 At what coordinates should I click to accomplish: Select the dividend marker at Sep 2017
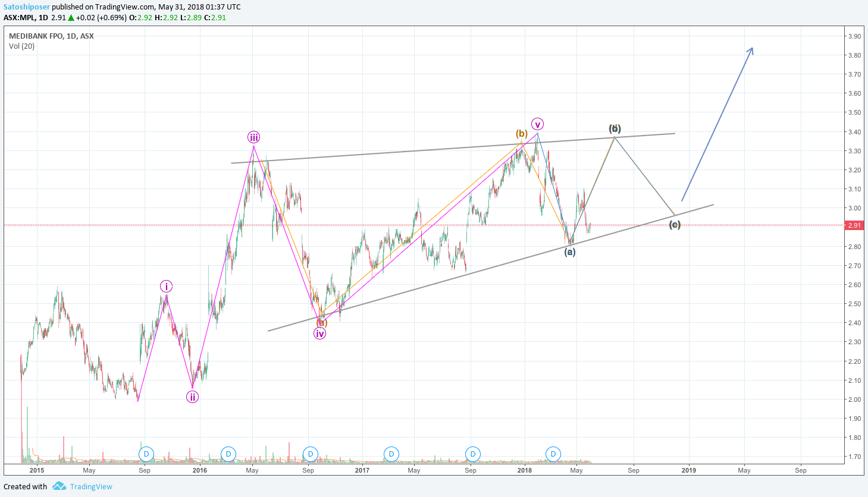pyautogui.click(x=472, y=454)
